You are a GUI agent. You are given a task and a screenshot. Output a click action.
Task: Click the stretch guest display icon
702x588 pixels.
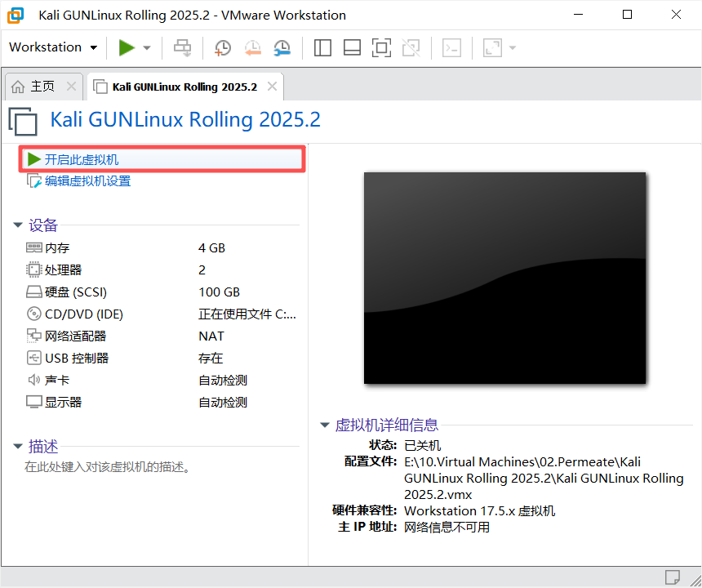point(492,47)
